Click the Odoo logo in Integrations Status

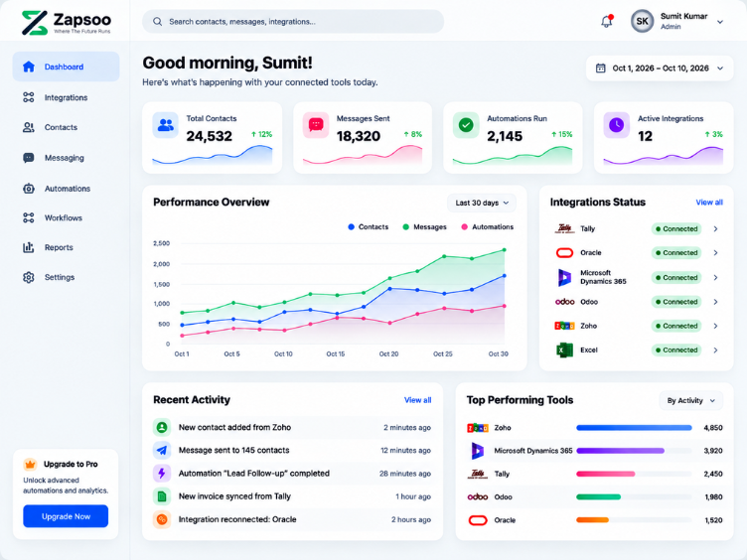(565, 302)
